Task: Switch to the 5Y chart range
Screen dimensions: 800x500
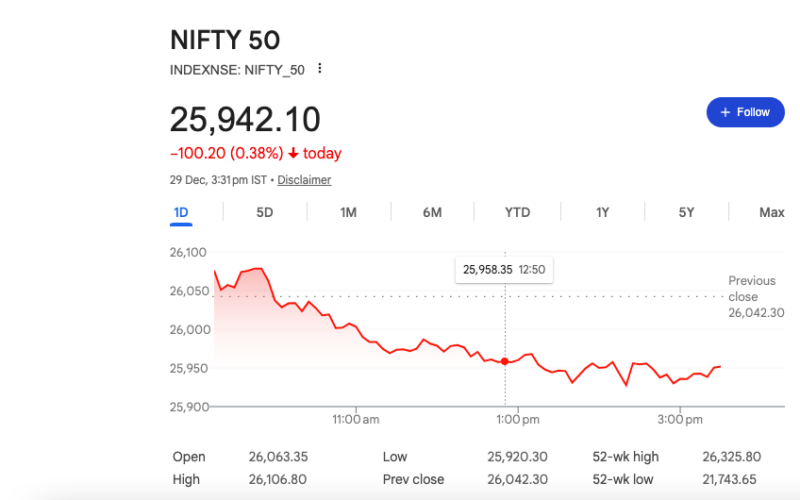Action: pos(686,212)
